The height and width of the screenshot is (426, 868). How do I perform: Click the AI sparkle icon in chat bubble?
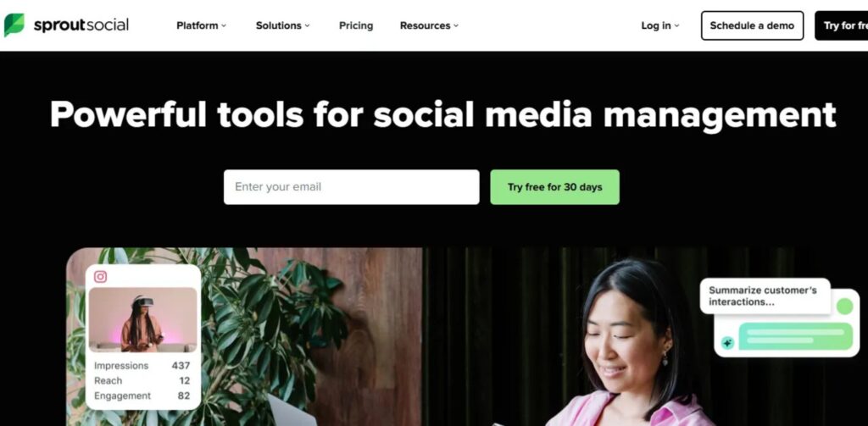click(727, 343)
